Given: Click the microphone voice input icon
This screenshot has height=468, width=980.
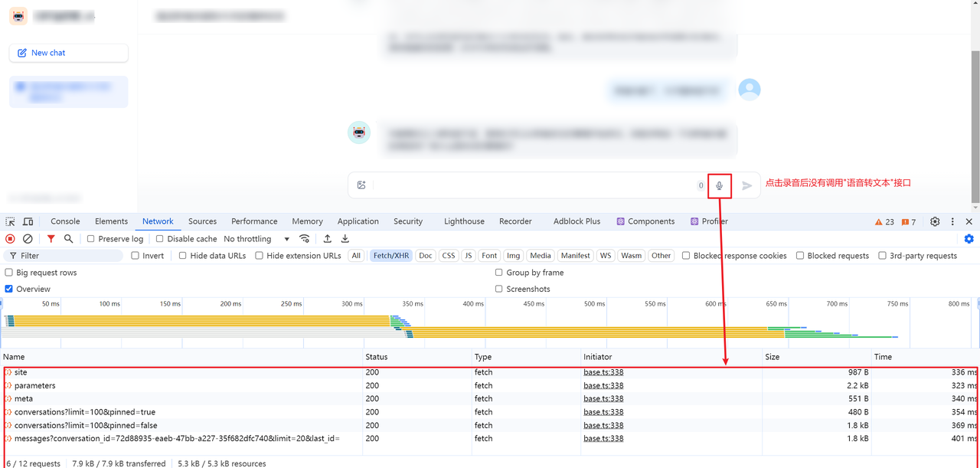Looking at the screenshot, I should pyautogui.click(x=719, y=185).
